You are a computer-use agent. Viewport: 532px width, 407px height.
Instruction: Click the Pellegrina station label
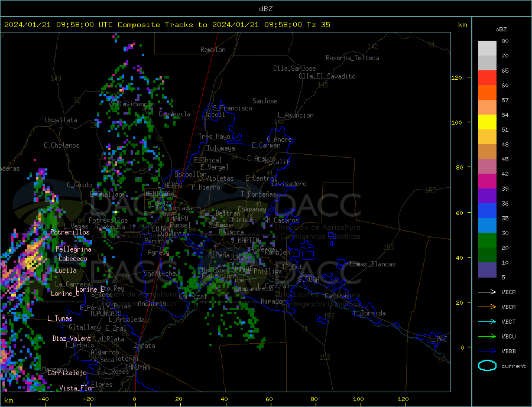(x=73, y=249)
